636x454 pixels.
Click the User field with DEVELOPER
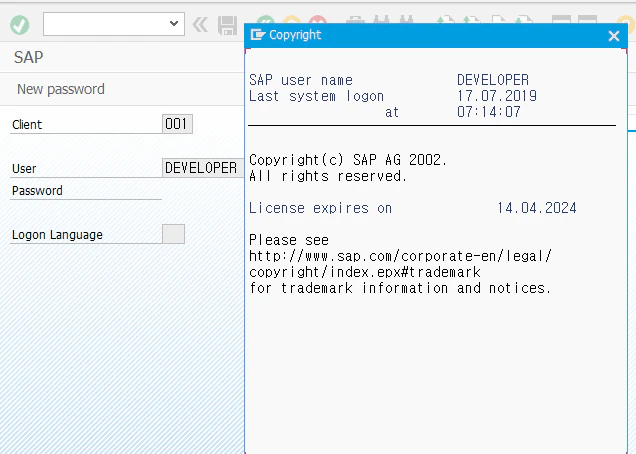pos(203,168)
